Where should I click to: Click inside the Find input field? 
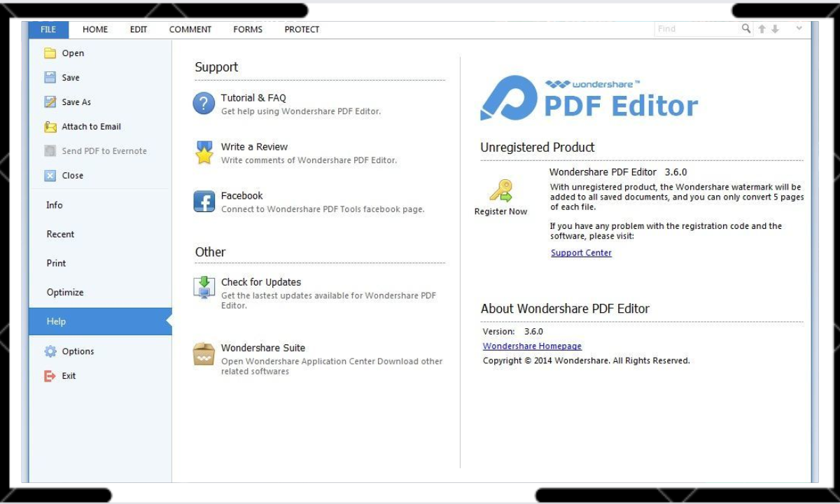[697, 29]
